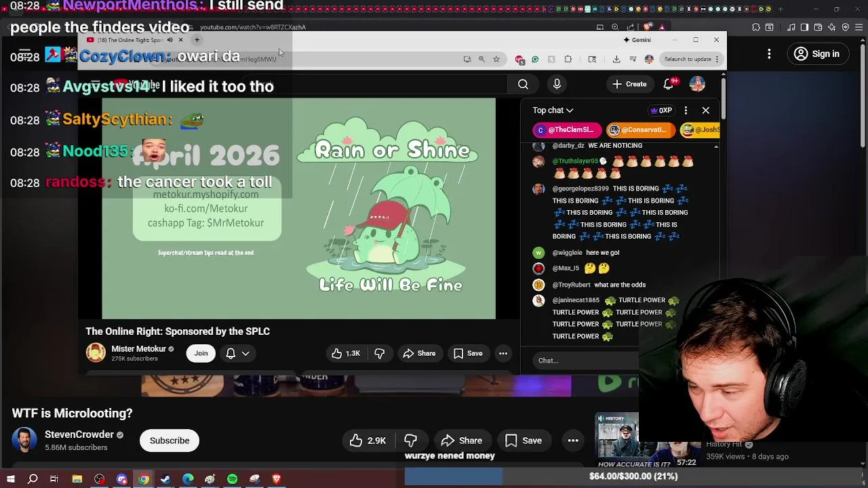
Task: Like the WTF is Microlooting video (2.9K)
Action: coord(367,441)
